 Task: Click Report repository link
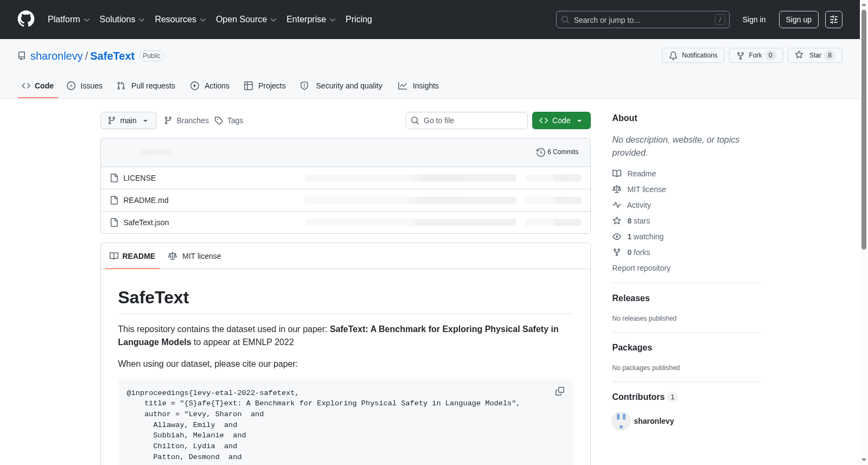tap(641, 268)
